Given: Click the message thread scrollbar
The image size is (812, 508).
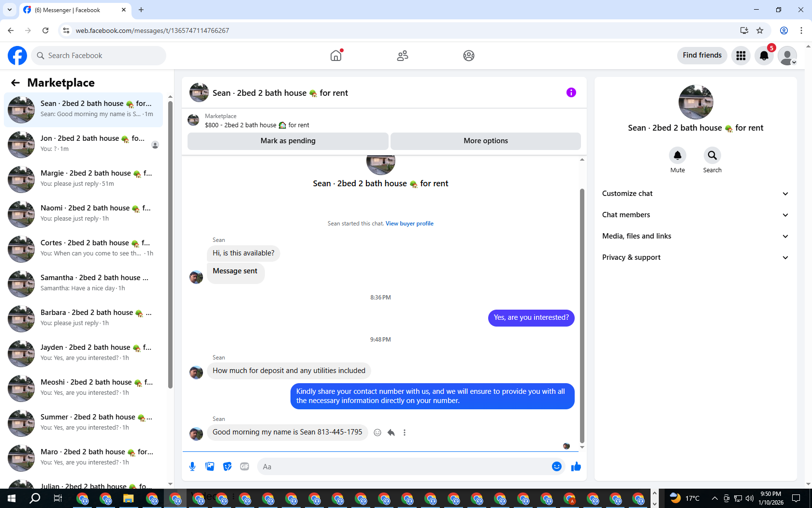Looking at the screenshot, I should pyautogui.click(x=582, y=315).
